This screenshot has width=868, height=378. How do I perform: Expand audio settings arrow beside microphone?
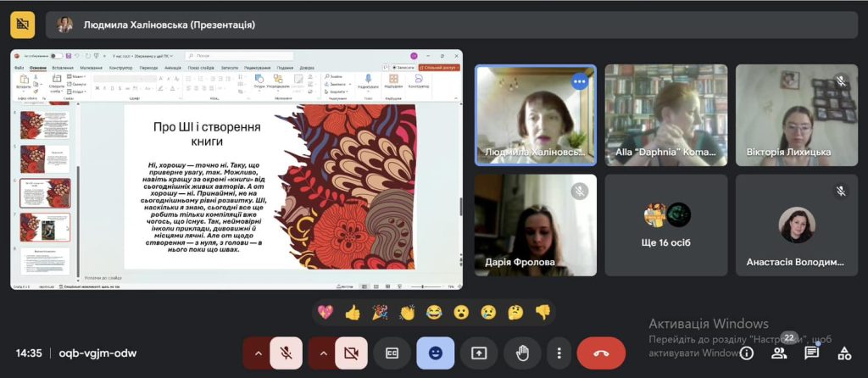(x=256, y=353)
